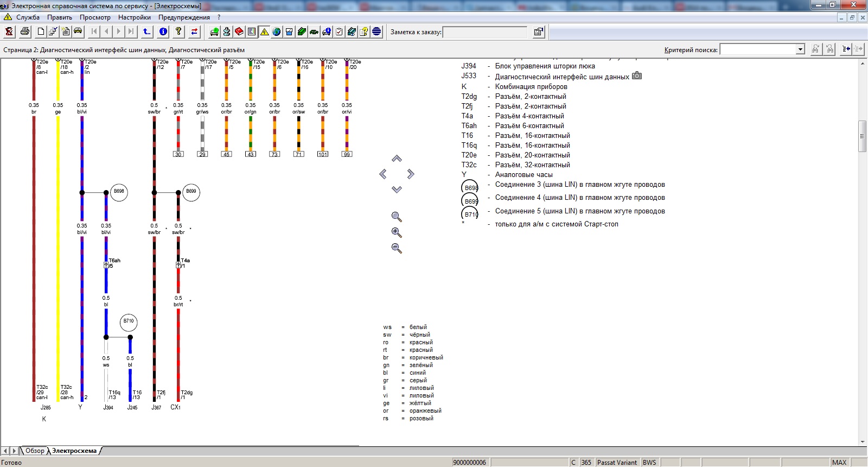This screenshot has height=467, width=868.
Task: Pan diagram right with the right arrow
Action: [x=411, y=174]
